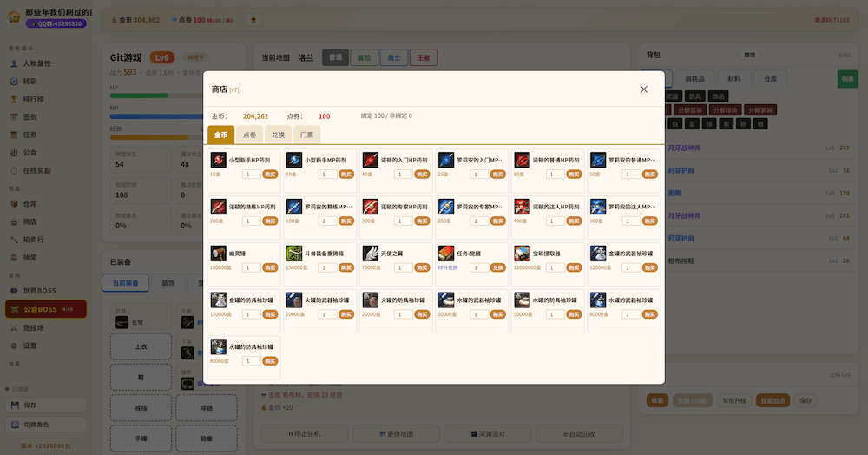Open the 材料 backpack tab behind the shop
This screenshot has width=868, height=455.
(734, 79)
